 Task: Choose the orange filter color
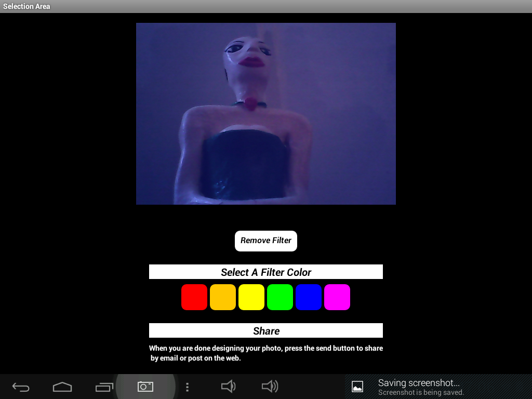(223, 297)
